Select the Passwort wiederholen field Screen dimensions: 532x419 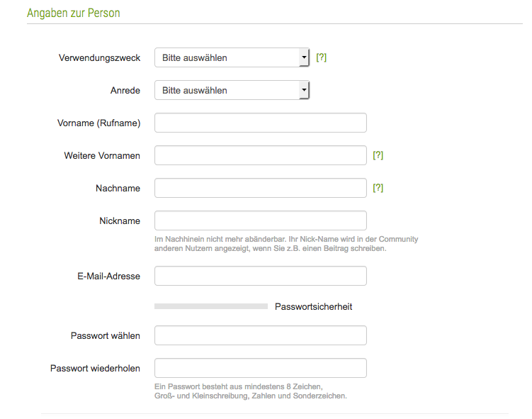(x=261, y=368)
